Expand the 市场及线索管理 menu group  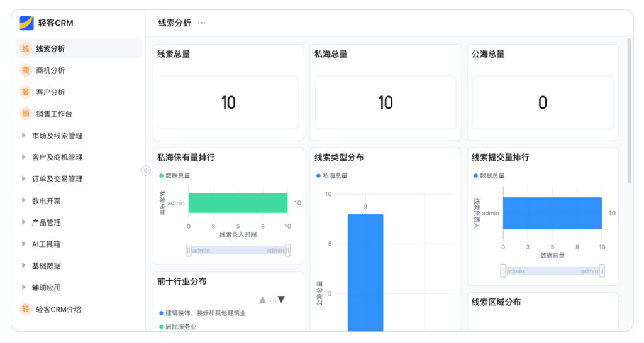click(57, 136)
